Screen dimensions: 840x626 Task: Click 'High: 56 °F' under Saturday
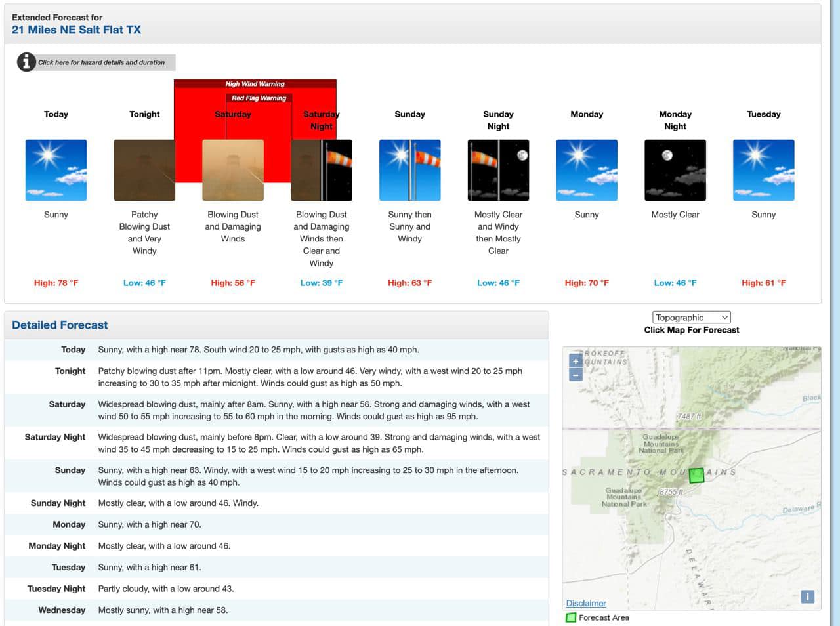(x=233, y=283)
